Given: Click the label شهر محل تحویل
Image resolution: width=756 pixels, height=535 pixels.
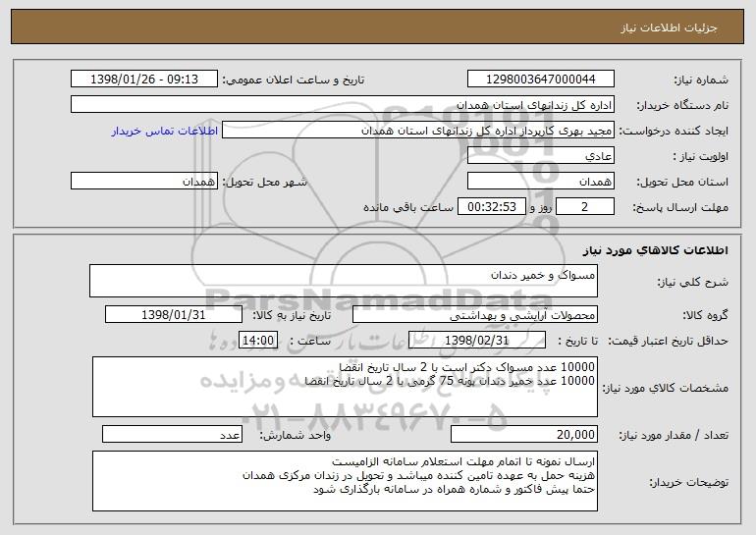Looking at the screenshot, I should click(264, 183).
